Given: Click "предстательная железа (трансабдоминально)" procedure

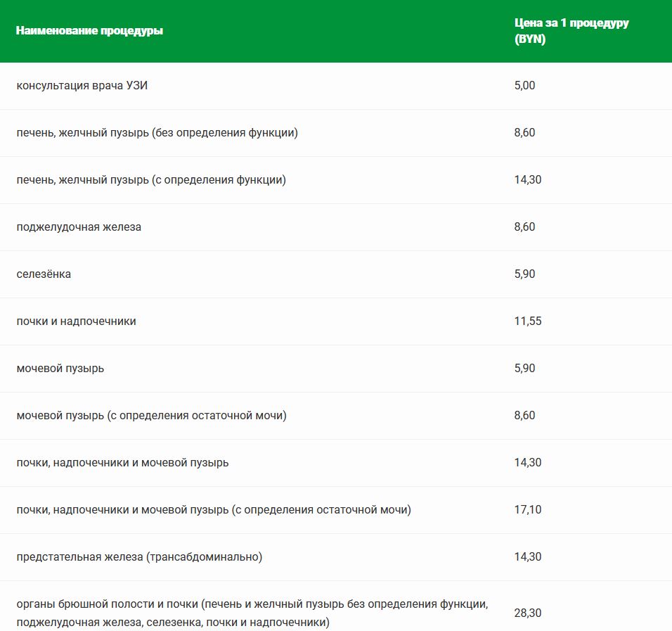Looking at the screenshot, I should click(x=139, y=557).
